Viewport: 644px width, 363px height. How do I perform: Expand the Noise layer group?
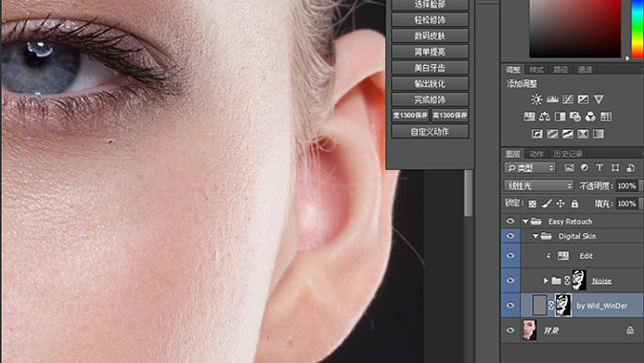[x=546, y=281]
